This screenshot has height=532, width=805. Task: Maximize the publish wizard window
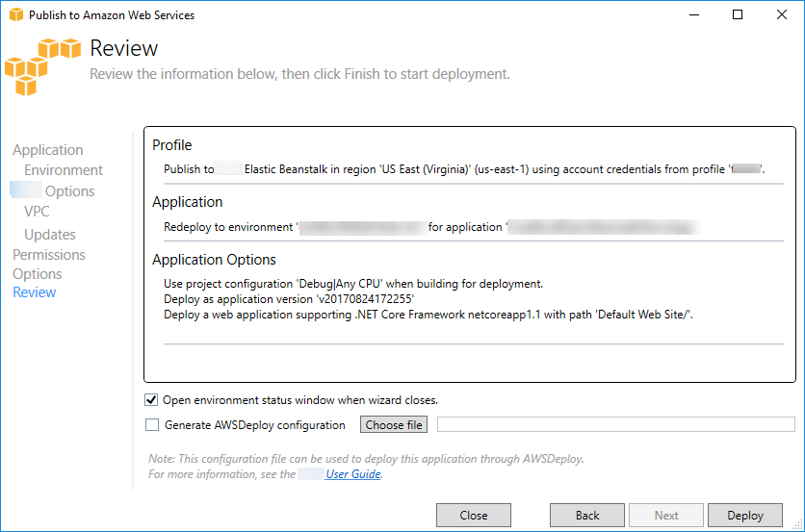pos(738,14)
